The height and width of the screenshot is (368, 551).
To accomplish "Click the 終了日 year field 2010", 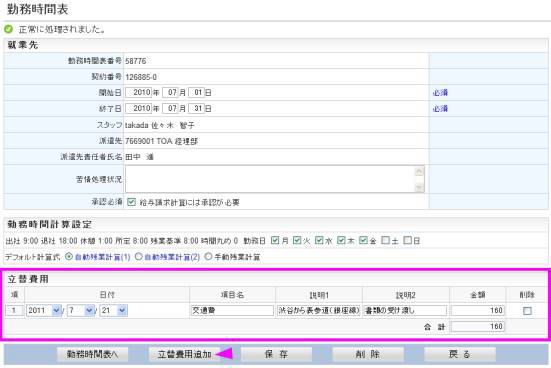I will tap(138, 108).
